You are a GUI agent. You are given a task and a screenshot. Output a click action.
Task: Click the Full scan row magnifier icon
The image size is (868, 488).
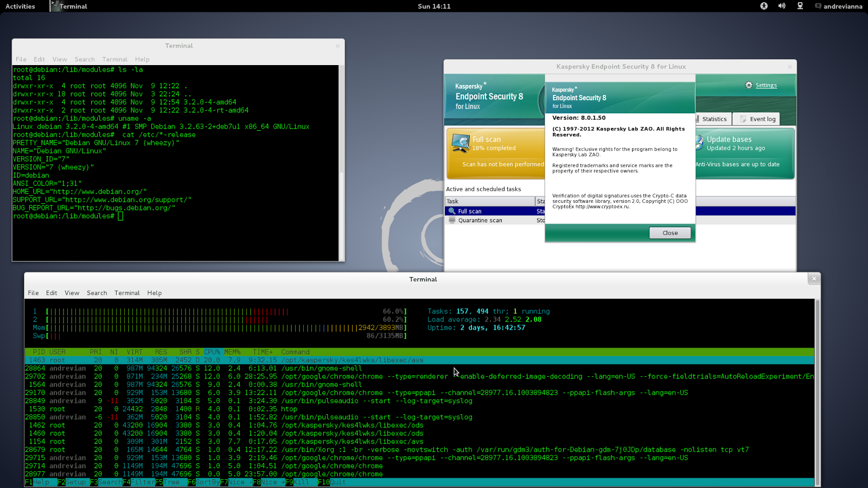[451, 211]
